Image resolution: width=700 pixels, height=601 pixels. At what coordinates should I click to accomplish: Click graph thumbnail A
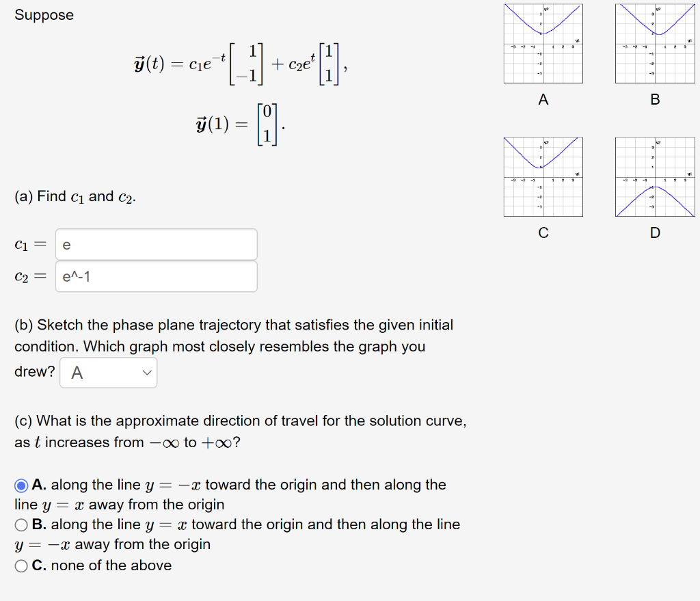coord(543,43)
